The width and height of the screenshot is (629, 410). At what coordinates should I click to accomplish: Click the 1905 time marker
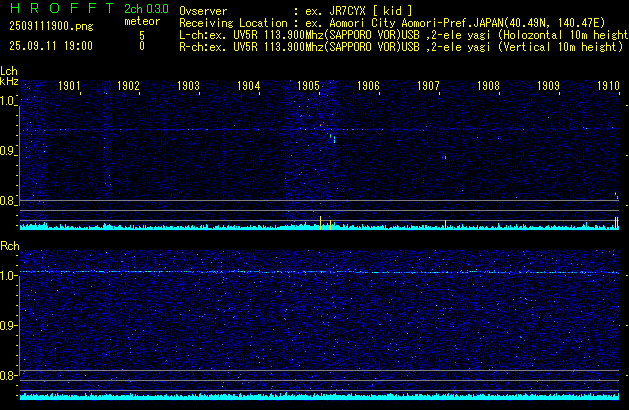pos(308,86)
